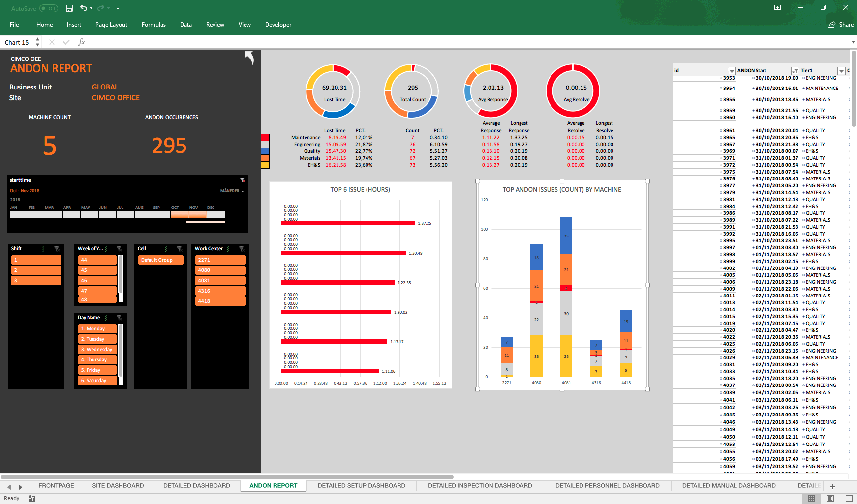Toggle the AutoSave switch
The width and height of the screenshot is (857, 504).
(x=49, y=8)
